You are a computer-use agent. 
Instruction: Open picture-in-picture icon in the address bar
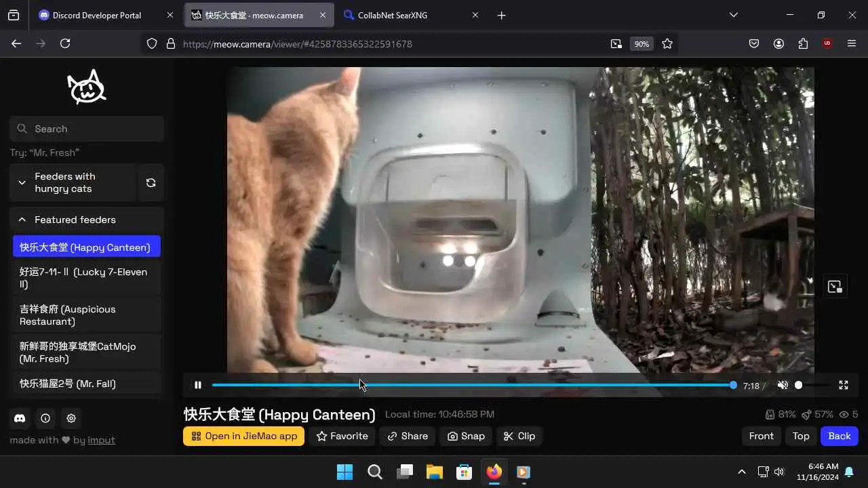click(616, 43)
